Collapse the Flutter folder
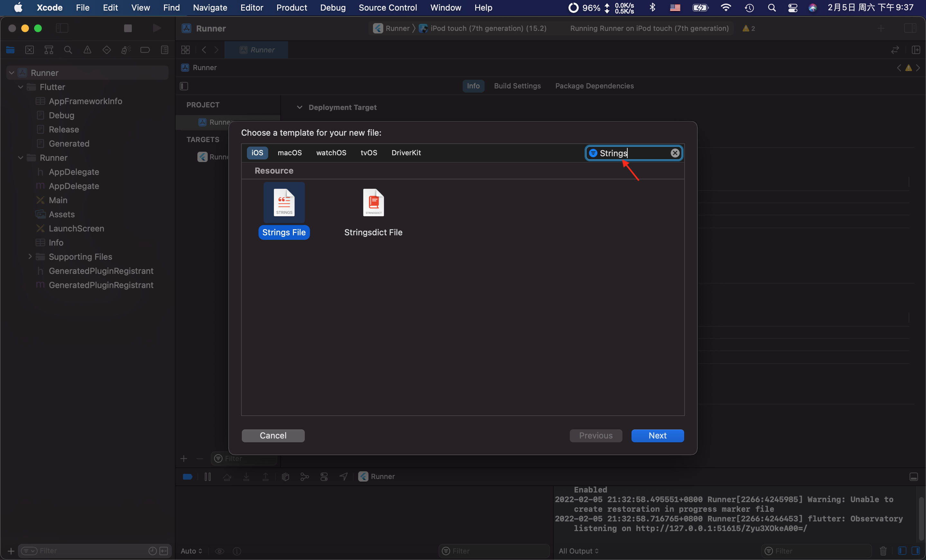The height and width of the screenshot is (560, 926). coord(21,87)
